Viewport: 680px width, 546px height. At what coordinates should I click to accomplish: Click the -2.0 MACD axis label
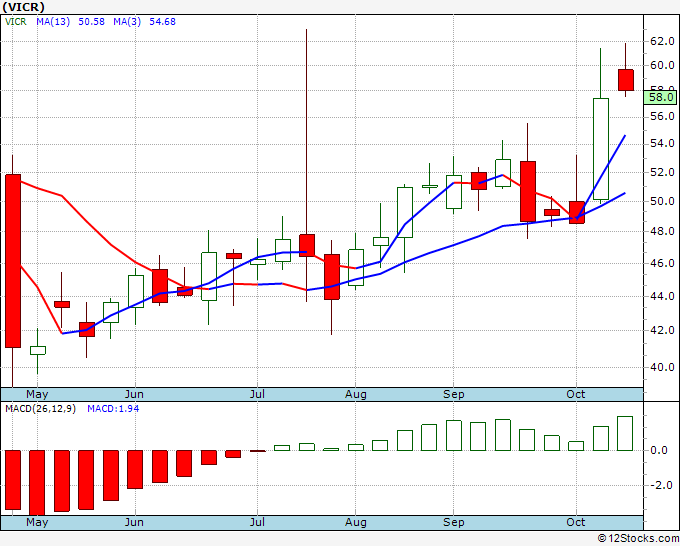[x=659, y=486]
